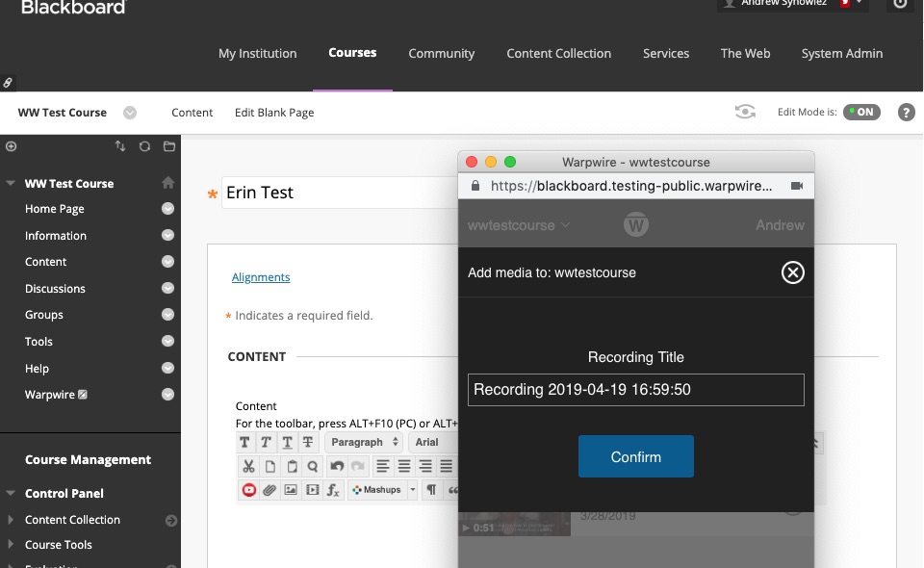Edit the Recording Title text field
The width and height of the screenshot is (924, 568).
tap(636, 390)
